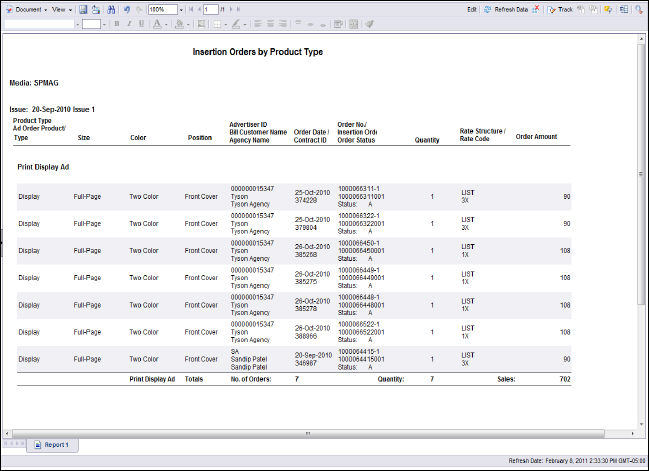Click the page number input field
Viewport: 649px width, 471px height.
point(210,8)
